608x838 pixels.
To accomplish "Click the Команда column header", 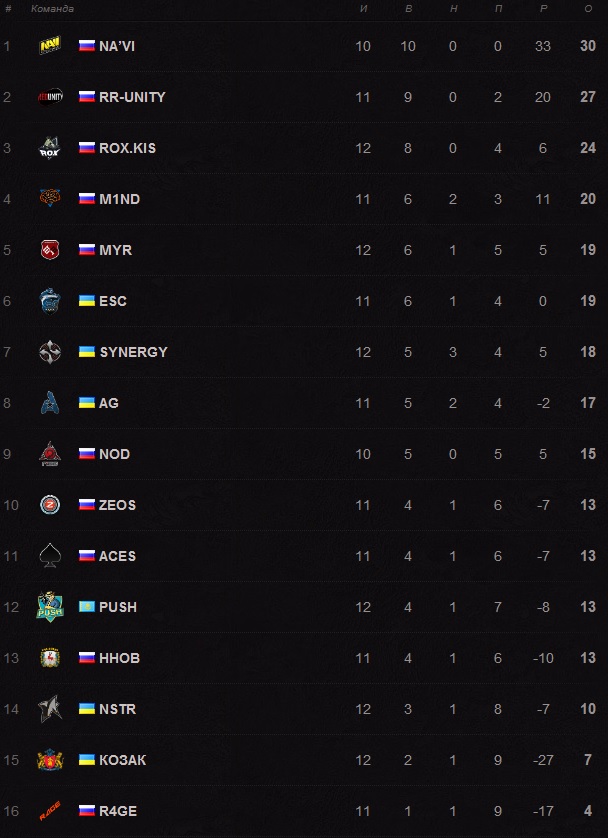I will [52, 9].
